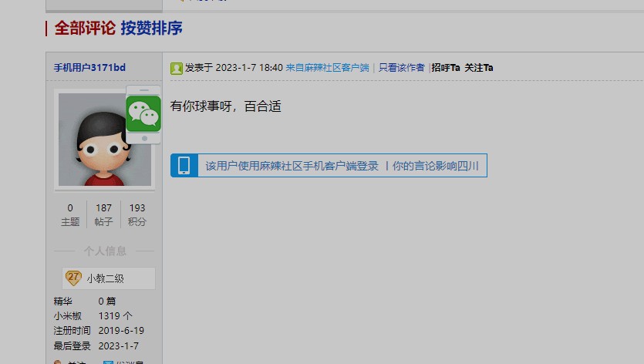Click 关注Ta to follow the user
Viewport: 644px width, 364px height.
pos(478,68)
